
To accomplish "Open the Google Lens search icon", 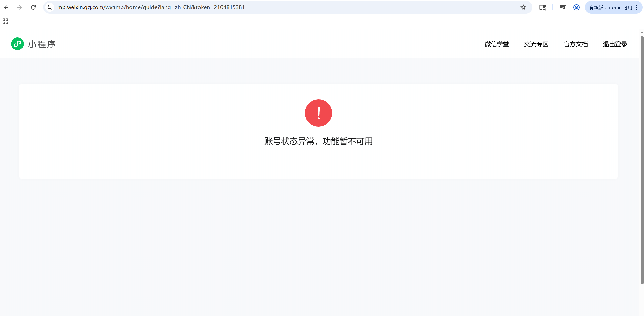I will tap(542, 7).
